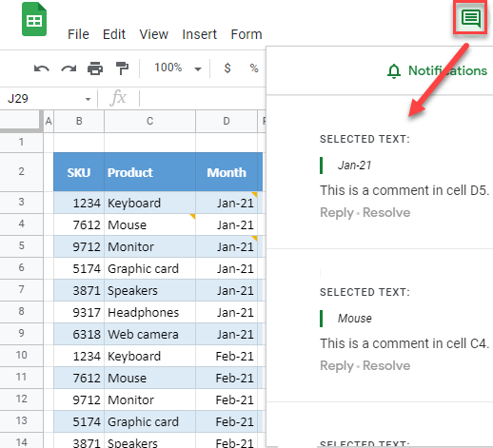Click the quoted Mouse selected text

tap(354, 319)
